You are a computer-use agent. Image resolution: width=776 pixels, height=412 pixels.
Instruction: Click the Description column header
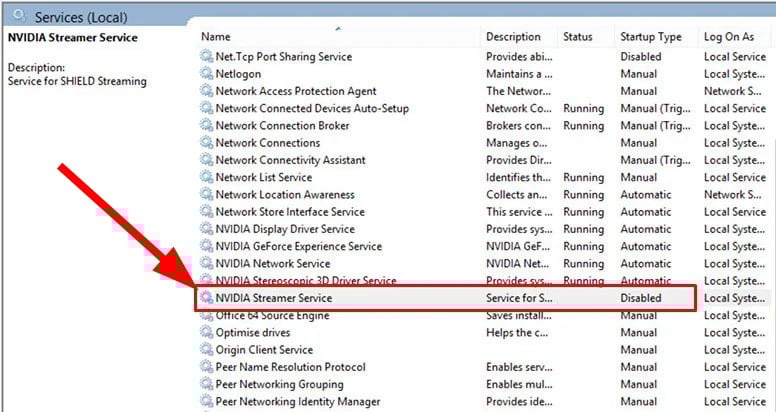coord(513,37)
